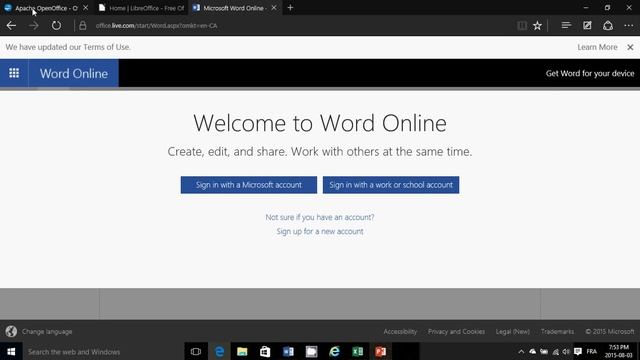Open the Office app launcher grid
Viewport: 640px width, 360px height.
click(x=14, y=73)
